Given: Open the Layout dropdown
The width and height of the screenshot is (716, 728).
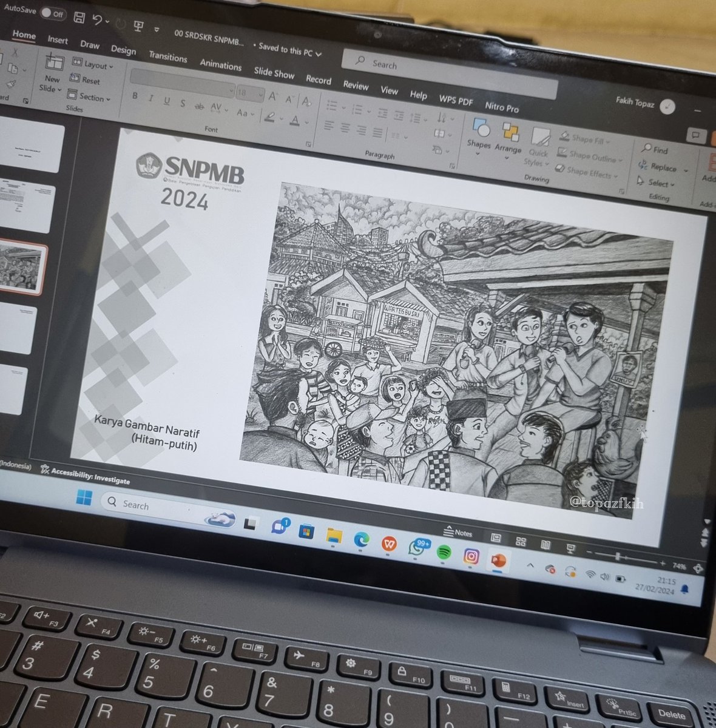Looking at the screenshot, I should point(92,64).
